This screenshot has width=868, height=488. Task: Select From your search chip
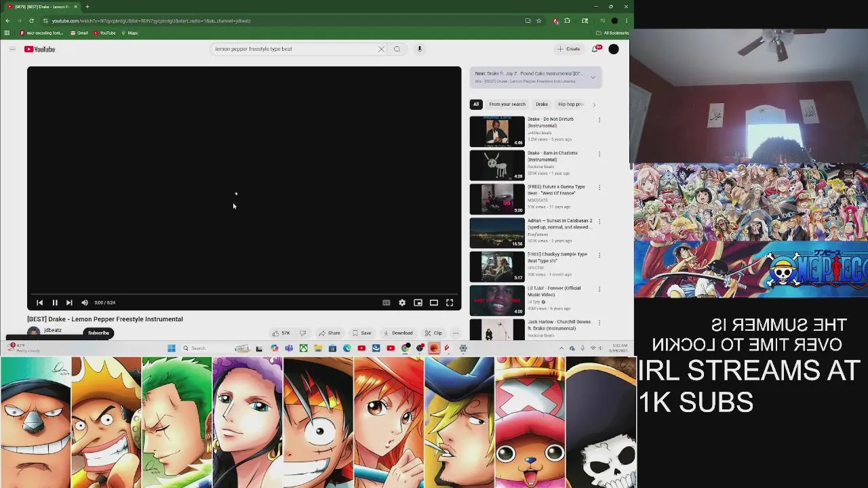coord(507,104)
